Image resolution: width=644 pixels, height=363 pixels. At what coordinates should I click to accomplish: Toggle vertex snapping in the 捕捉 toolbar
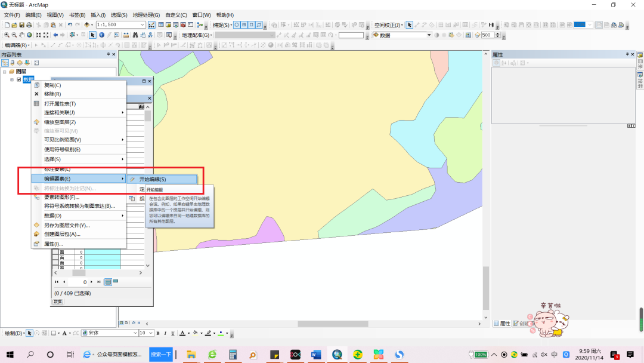[x=252, y=25]
